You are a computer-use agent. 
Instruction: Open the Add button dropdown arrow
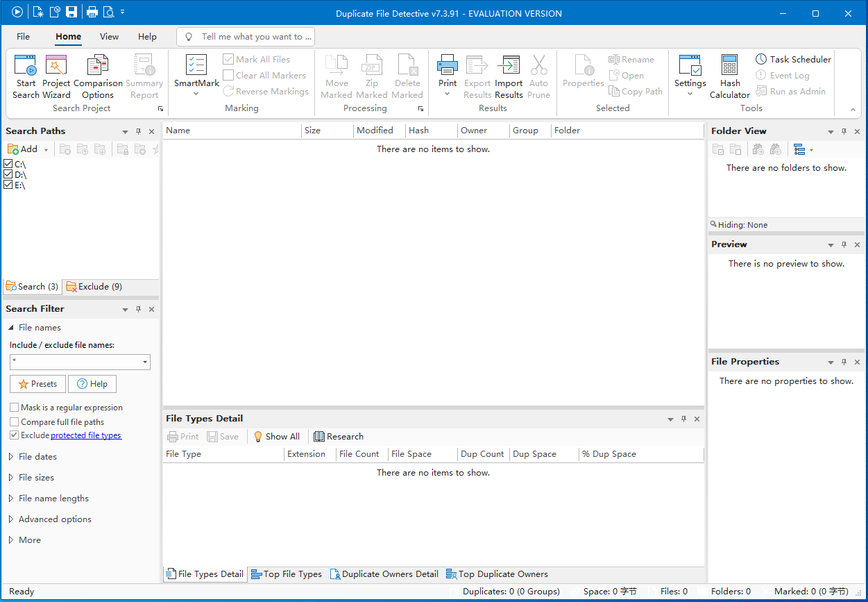coord(46,150)
